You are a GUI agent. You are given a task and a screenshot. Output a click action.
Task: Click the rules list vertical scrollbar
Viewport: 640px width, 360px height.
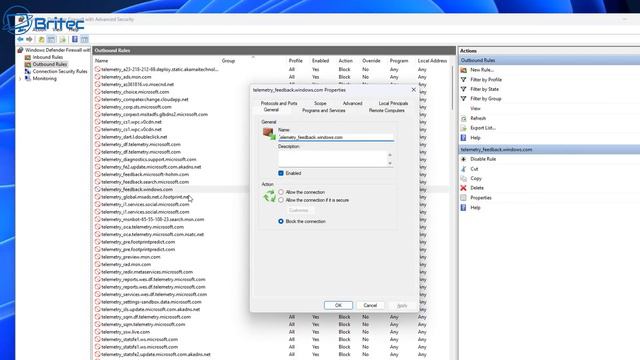pos(453,88)
